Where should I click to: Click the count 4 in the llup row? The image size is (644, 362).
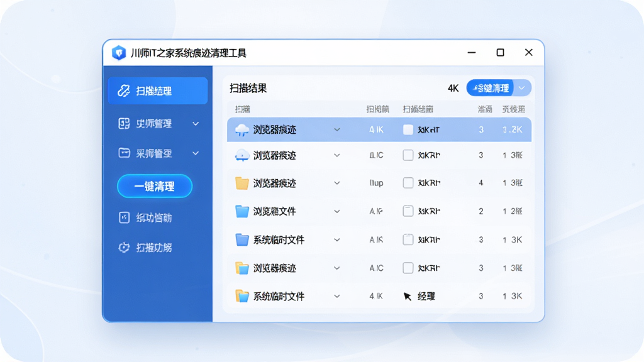coord(481,183)
